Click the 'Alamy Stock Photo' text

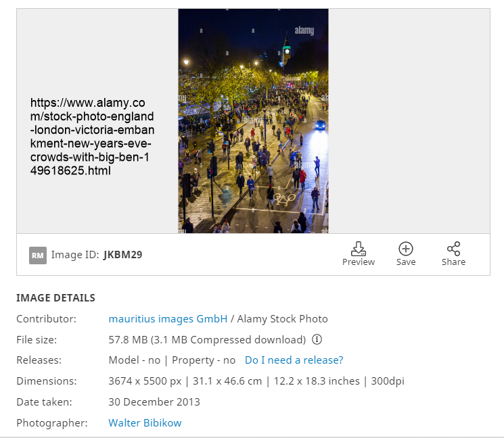(x=283, y=319)
